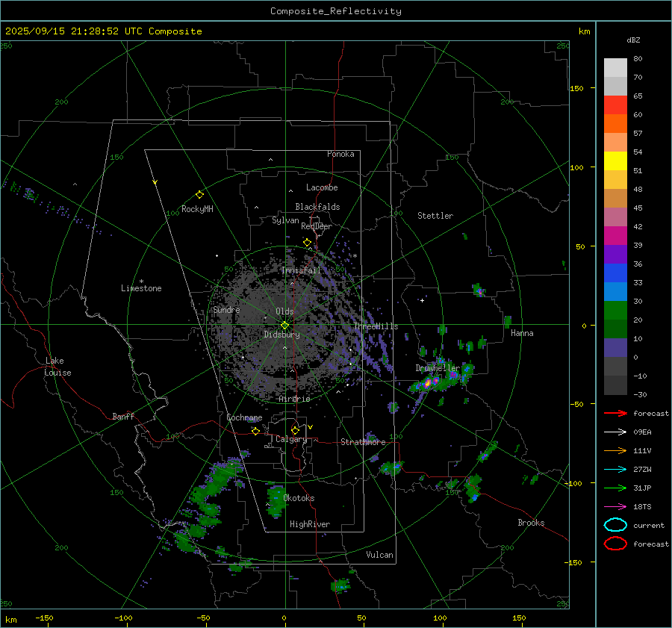Click the red forecast arrow in legend
This screenshot has height=628, width=672.
pos(615,413)
